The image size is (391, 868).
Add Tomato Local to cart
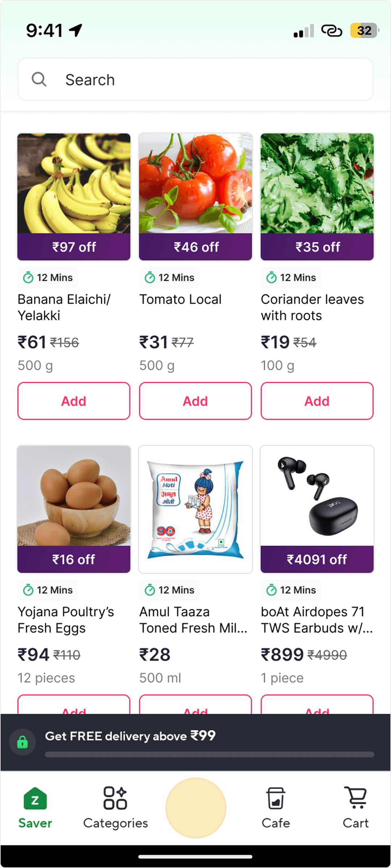coord(195,401)
